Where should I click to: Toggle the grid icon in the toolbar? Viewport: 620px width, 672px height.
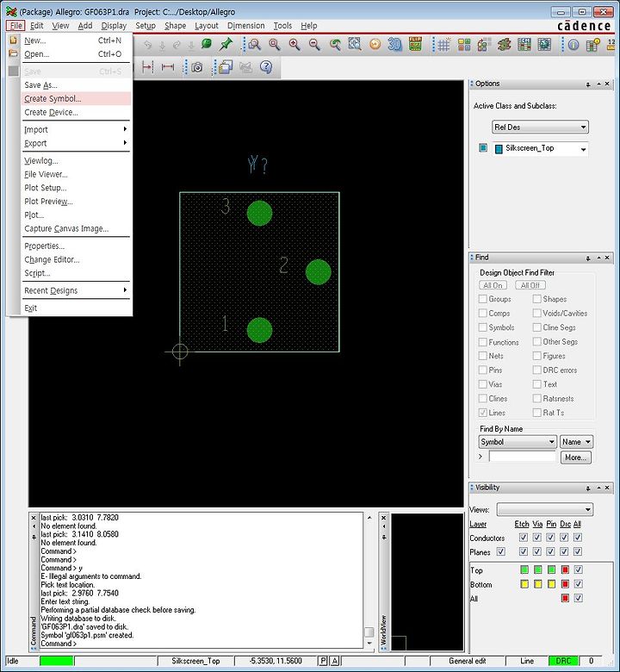443,45
